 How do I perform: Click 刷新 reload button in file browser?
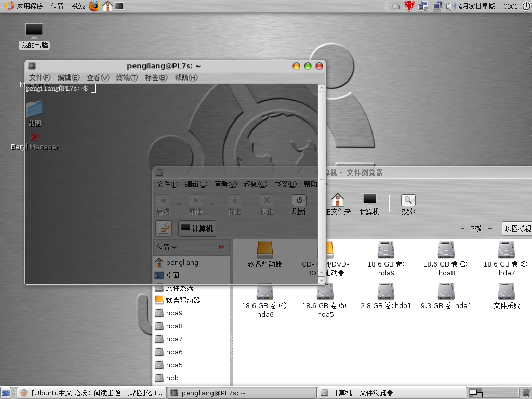pos(299,205)
